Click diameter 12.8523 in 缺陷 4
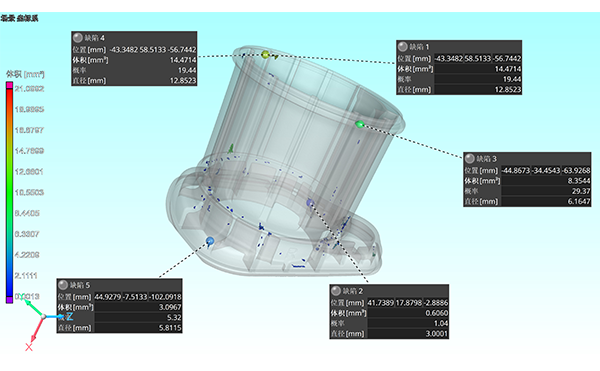This screenshot has height=371, width=600. coord(183,80)
